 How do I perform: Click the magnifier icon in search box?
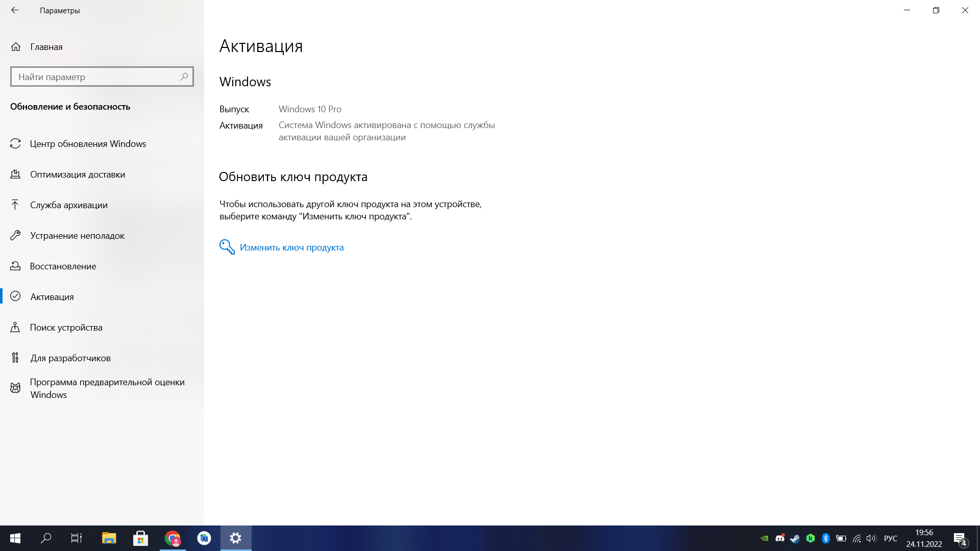click(x=184, y=77)
